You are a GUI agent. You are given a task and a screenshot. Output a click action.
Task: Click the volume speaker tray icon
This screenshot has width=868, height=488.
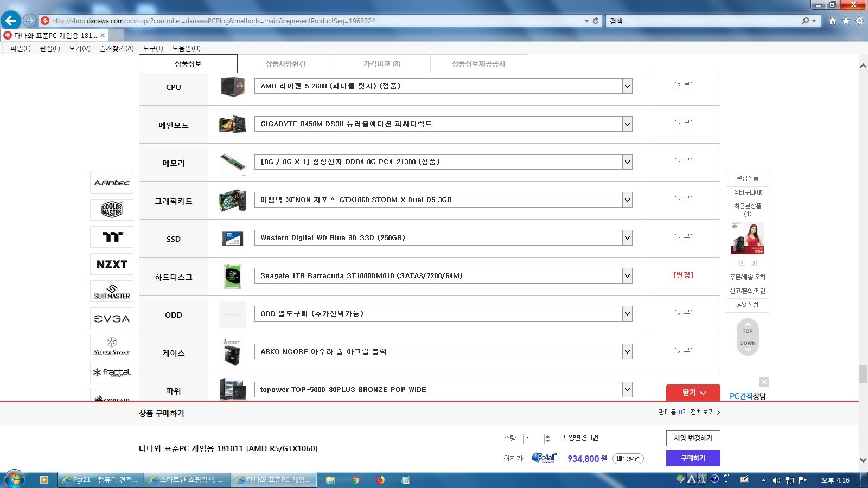pos(776,480)
